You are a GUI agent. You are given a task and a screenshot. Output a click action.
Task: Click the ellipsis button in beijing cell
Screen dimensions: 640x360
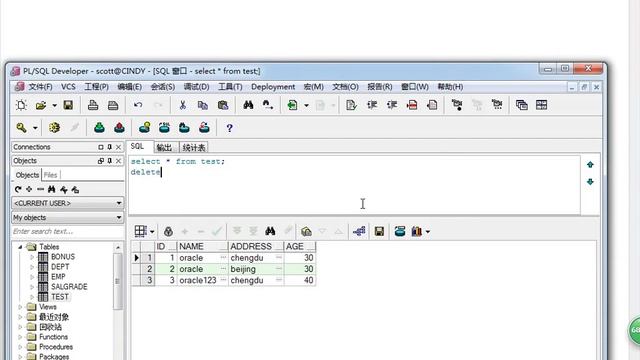[x=279, y=269]
